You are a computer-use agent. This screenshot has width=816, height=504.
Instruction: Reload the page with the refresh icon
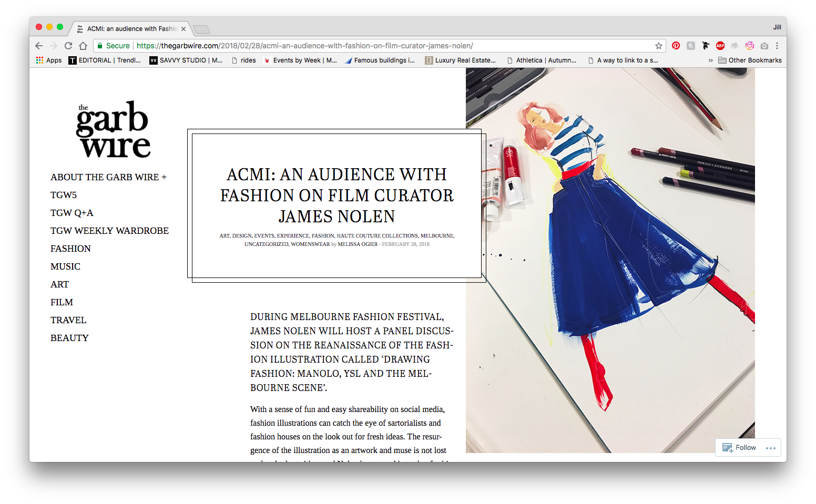click(68, 46)
